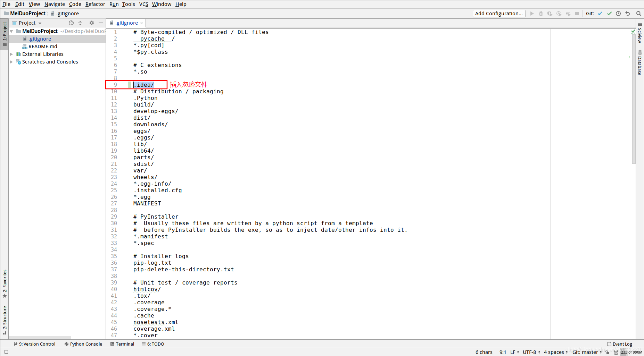644x356 pixels.
Task: Click the Run Anything list-play icon
Action: pos(568,14)
